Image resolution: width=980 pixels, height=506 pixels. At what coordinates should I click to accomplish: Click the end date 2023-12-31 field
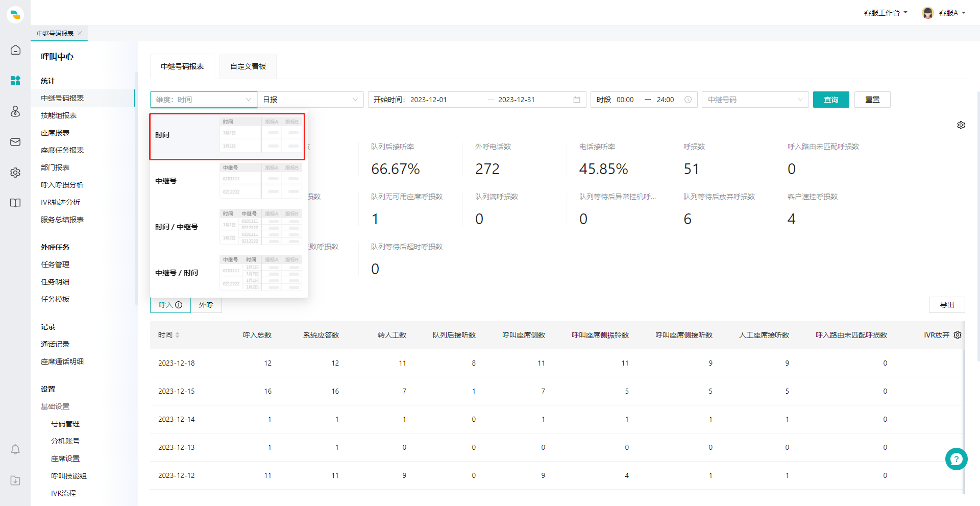coord(517,100)
